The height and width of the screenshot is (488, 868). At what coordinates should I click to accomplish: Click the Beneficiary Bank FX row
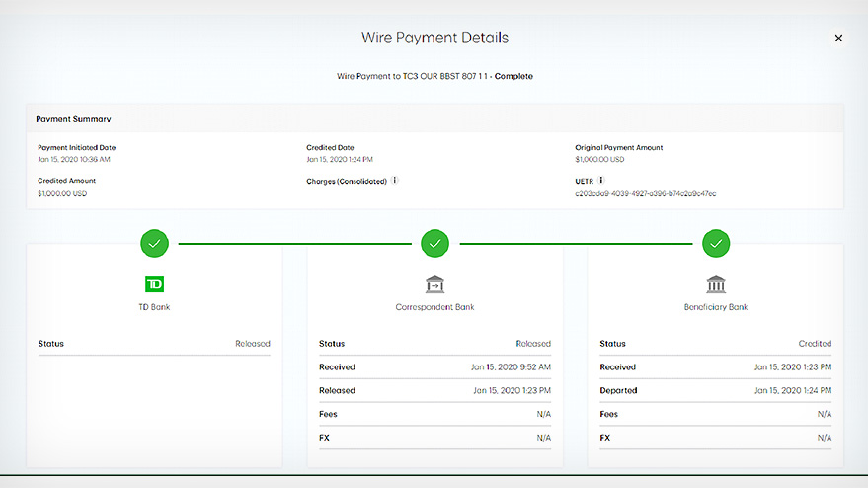[x=715, y=438]
